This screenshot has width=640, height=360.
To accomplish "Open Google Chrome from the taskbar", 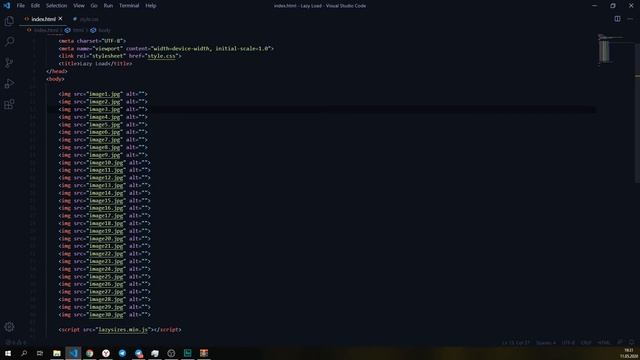I will click(x=89, y=353).
